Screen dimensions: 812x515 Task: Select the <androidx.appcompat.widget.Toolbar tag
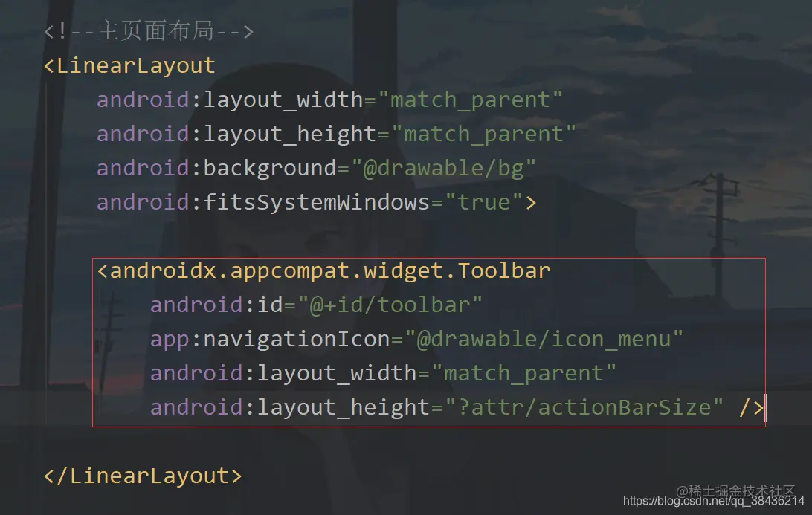323,271
